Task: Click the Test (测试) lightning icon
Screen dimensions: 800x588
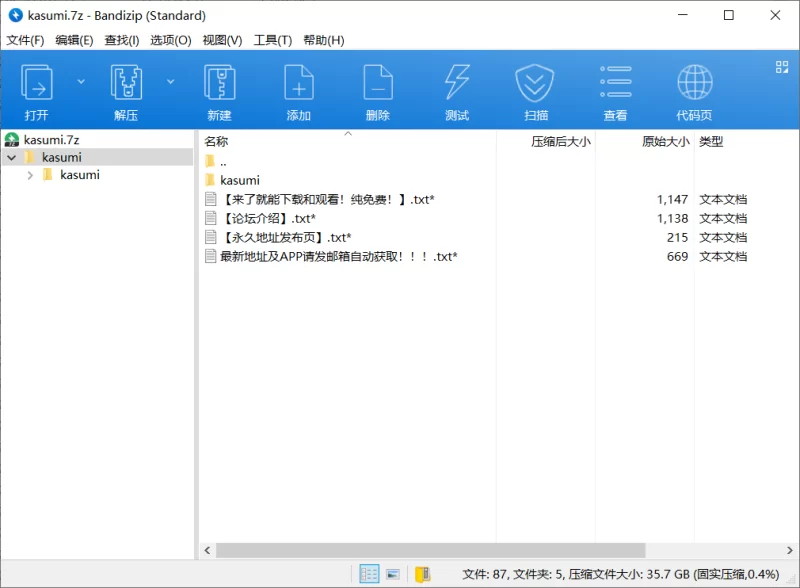Action: click(x=457, y=82)
